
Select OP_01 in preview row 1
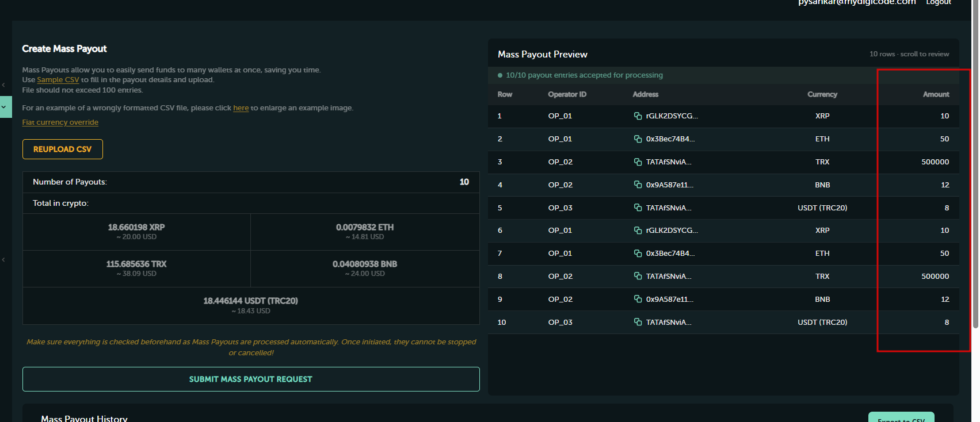pyautogui.click(x=560, y=116)
